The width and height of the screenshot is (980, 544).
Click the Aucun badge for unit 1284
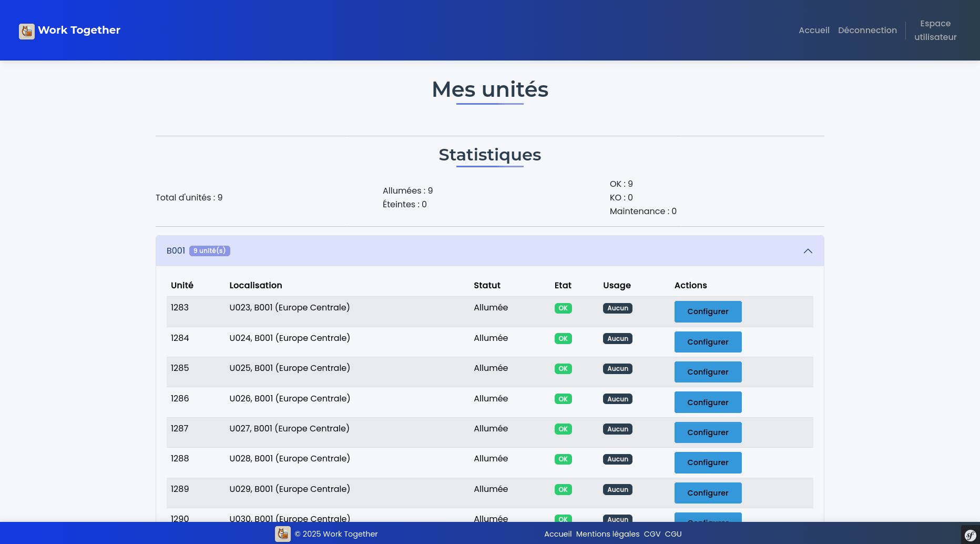click(x=618, y=339)
